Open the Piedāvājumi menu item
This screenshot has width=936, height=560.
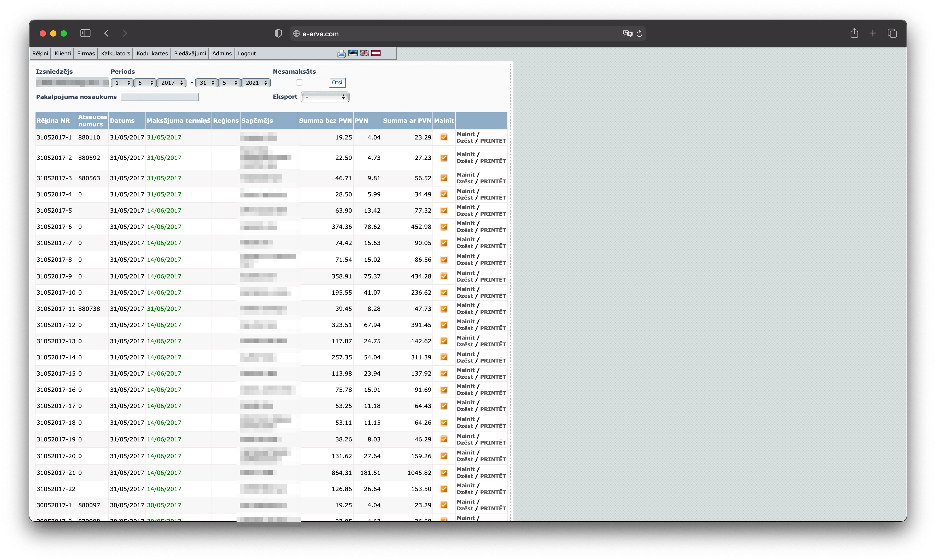pyautogui.click(x=190, y=54)
